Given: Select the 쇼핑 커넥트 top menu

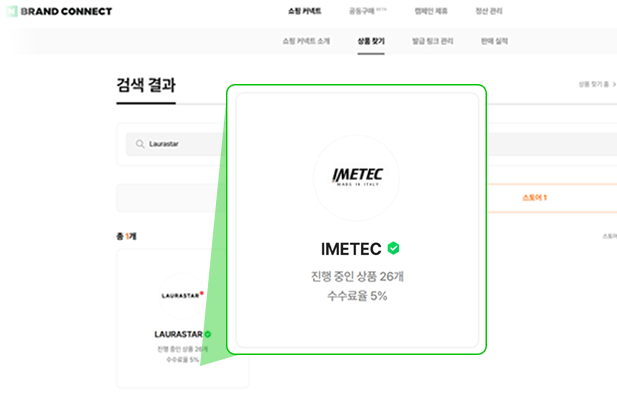Looking at the screenshot, I should tap(305, 11).
